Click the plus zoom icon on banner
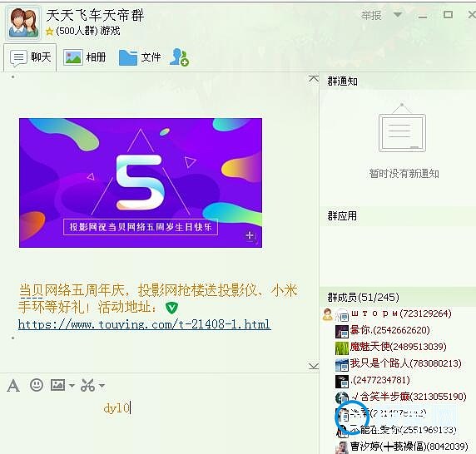Image resolution: width=476 pixels, height=454 pixels. (x=250, y=235)
